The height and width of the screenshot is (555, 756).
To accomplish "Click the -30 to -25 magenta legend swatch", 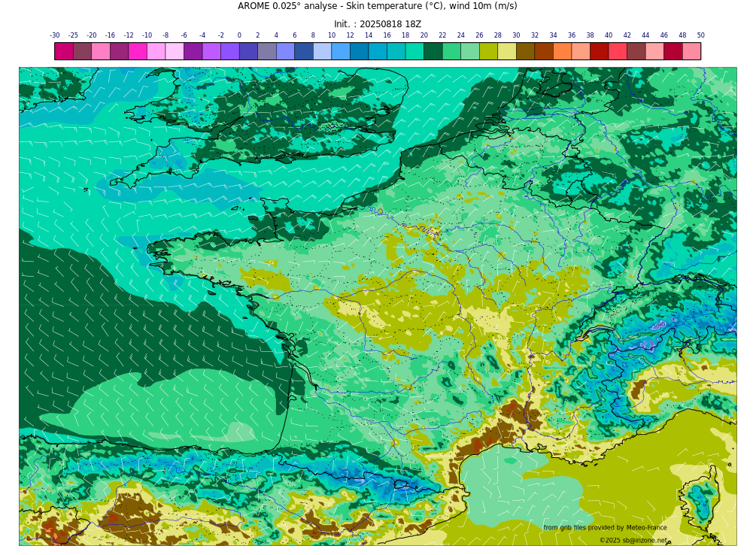I will [64, 51].
